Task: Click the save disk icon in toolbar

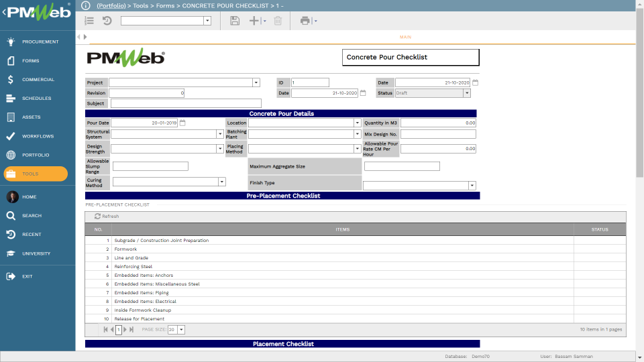Action: [235, 21]
